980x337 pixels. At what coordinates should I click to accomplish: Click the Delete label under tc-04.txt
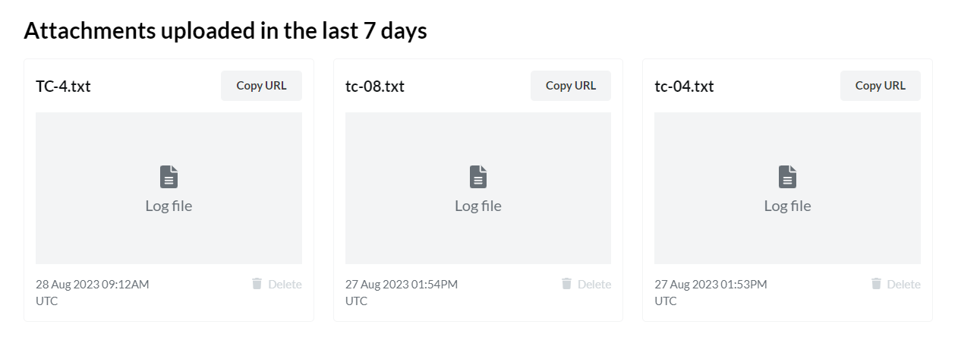pos(904,285)
